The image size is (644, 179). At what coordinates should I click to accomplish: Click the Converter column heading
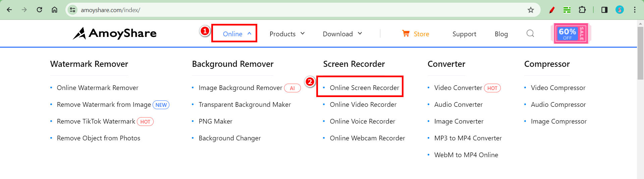click(x=446, y=64)
